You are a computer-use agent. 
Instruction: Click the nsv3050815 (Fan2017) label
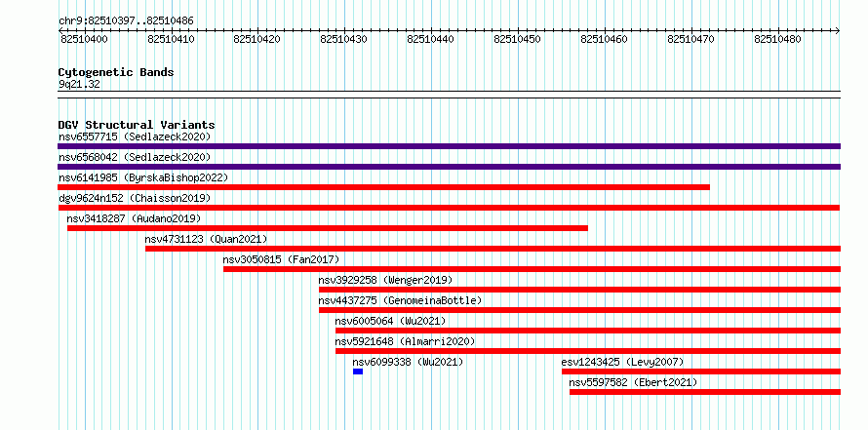coord(281,259)
